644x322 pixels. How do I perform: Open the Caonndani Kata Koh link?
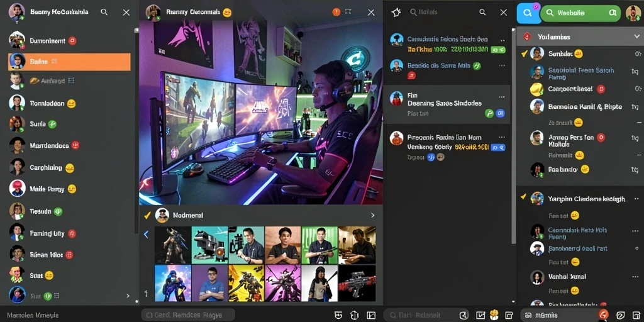point(577,233)
